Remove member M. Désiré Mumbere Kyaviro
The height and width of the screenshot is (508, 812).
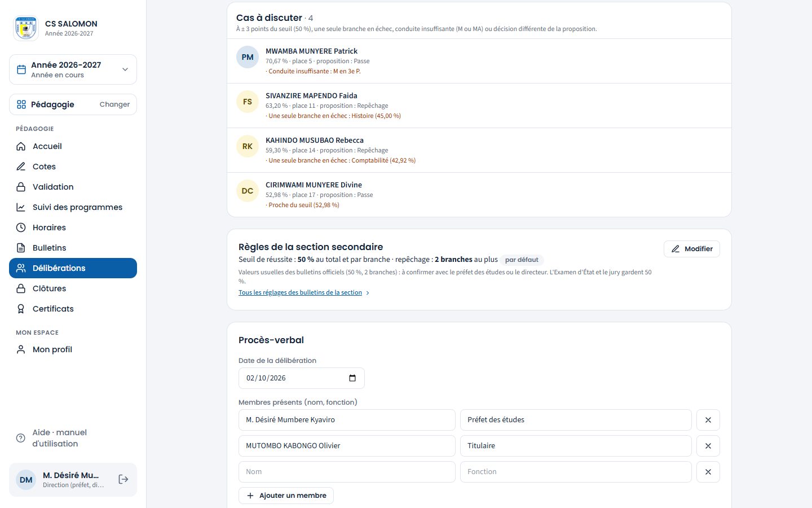click(x=708, y=420)
